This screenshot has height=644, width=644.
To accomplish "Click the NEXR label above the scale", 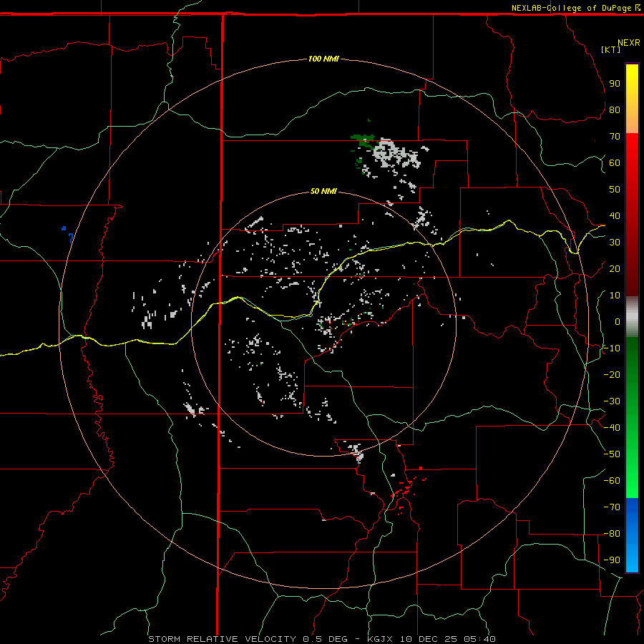I will point(629,43).
